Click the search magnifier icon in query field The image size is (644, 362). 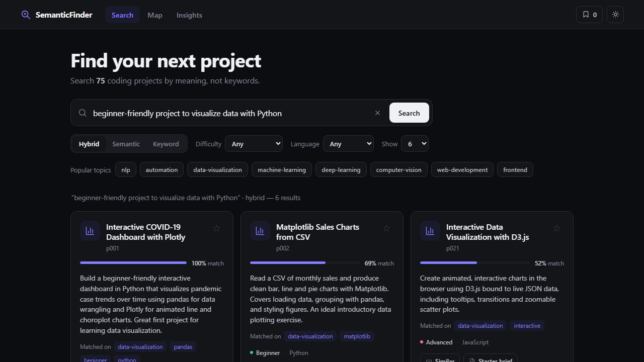click(x=83, y=113)
